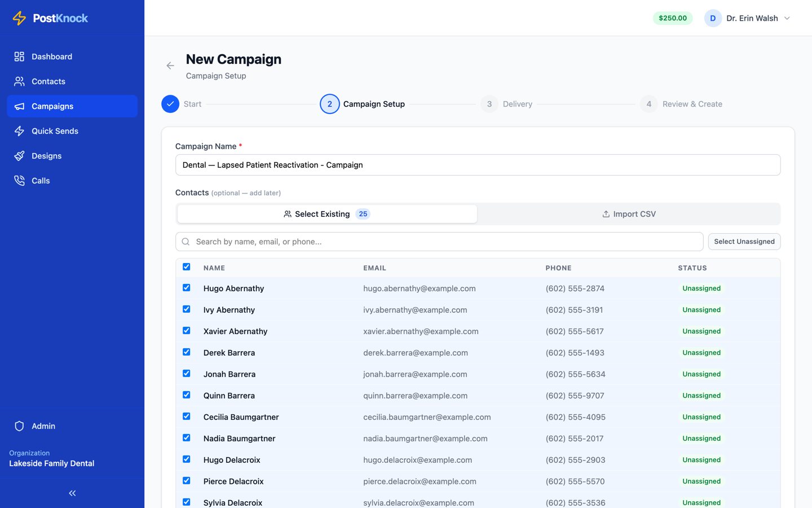Open the Admin section
Screen dimensions: 812x508
(72, 426)
